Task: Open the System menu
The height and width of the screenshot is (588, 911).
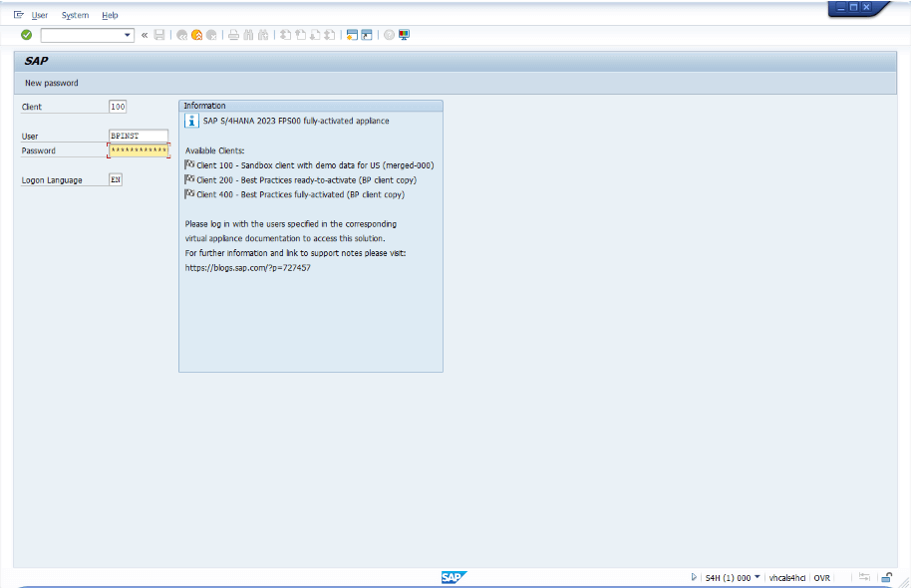Action: (75, 15)
